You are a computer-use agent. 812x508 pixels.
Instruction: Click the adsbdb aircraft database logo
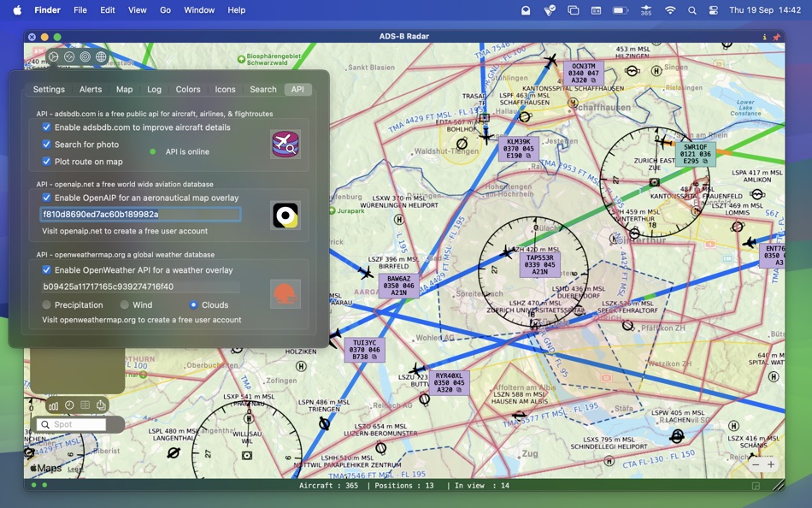(x=285, y=145)
